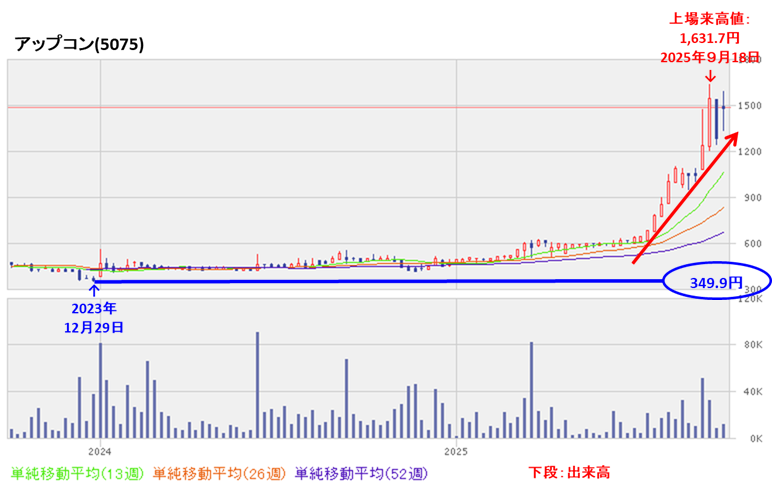Click the 120K volume axis label
776x492 pixels.
[750, 299]
